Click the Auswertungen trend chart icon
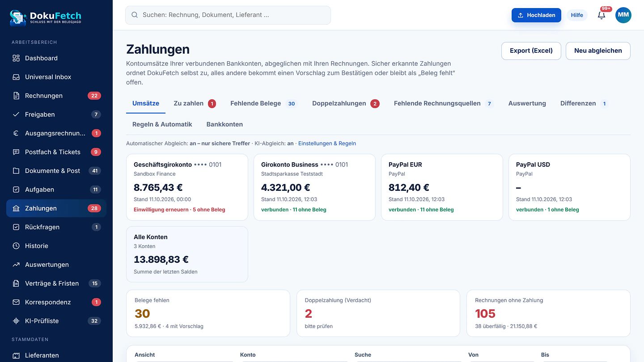 (x=16, y=265)
